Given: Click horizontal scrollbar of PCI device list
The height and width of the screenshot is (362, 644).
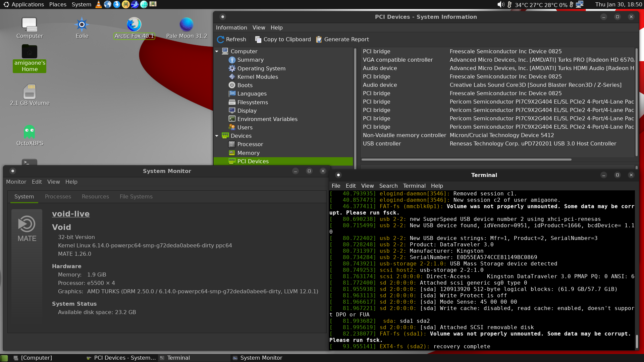Looking at the screenshot, I should (466, 160).
